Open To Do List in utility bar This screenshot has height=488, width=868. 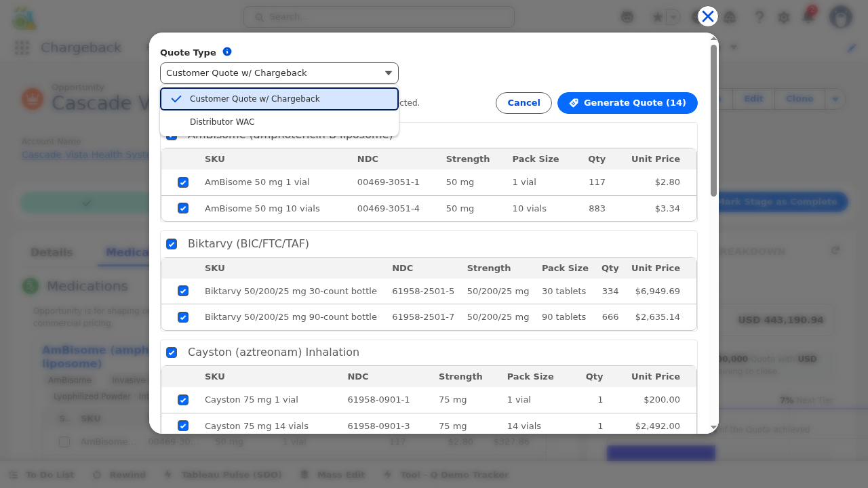point(42,474)
